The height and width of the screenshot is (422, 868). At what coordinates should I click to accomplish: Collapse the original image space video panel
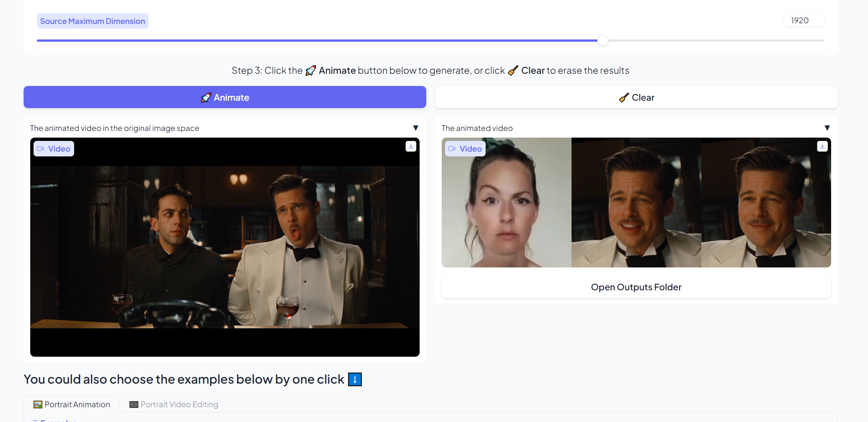(416, 128)
